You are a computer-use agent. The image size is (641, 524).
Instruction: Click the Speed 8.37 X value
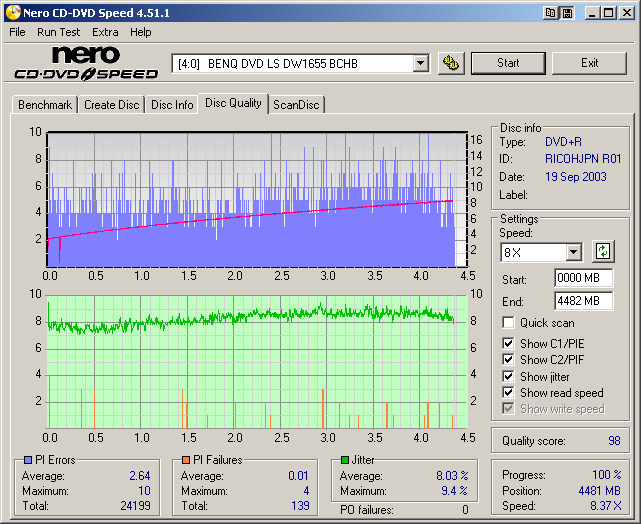606,506
